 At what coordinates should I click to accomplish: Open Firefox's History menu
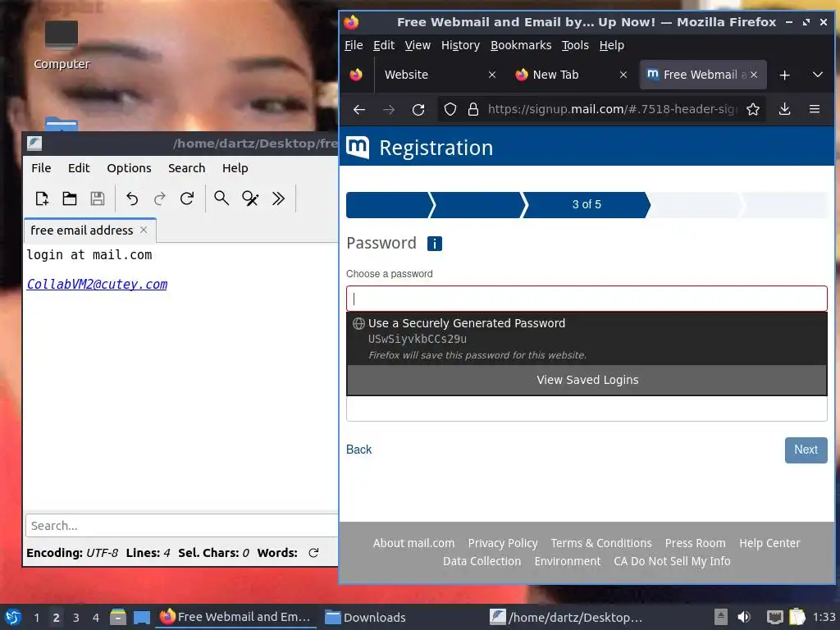[460, 46]
